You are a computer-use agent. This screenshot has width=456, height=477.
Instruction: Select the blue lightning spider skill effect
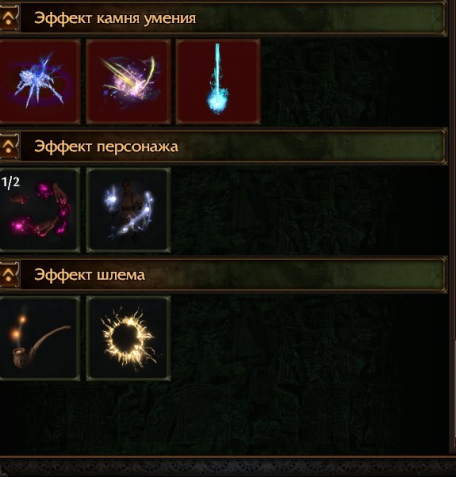[x=39, y=82]
